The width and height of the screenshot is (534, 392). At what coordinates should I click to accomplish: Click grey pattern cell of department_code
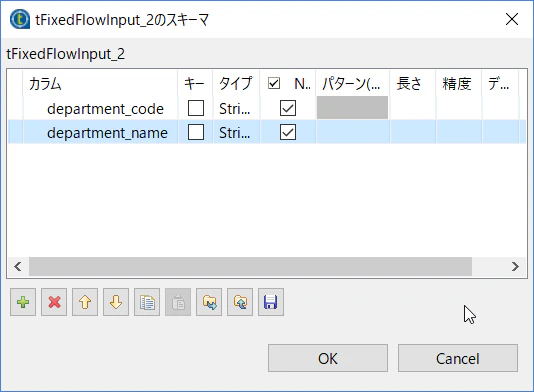(352, 108)
